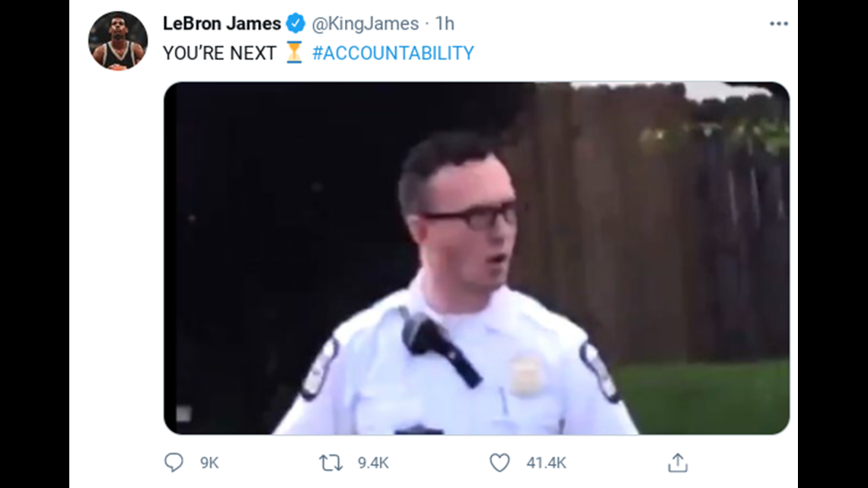
Task: Like the tweet with the heart icon
Action: point(499,463)
